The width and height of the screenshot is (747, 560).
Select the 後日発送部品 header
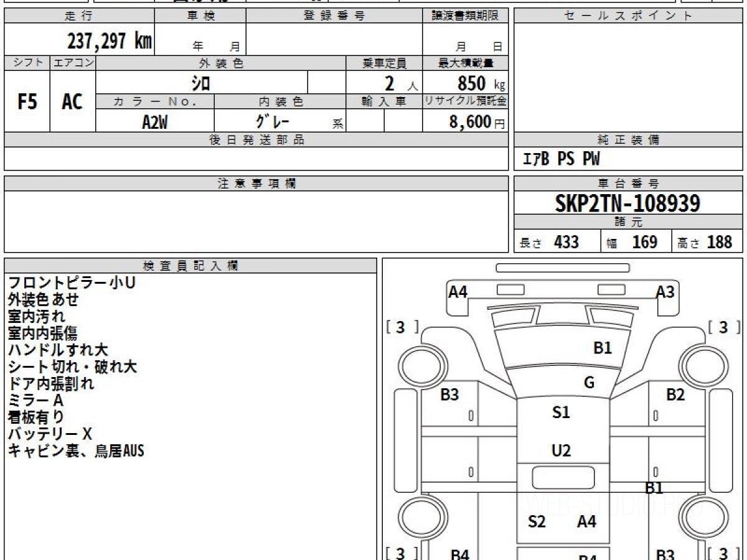click(x=256, y=140)
